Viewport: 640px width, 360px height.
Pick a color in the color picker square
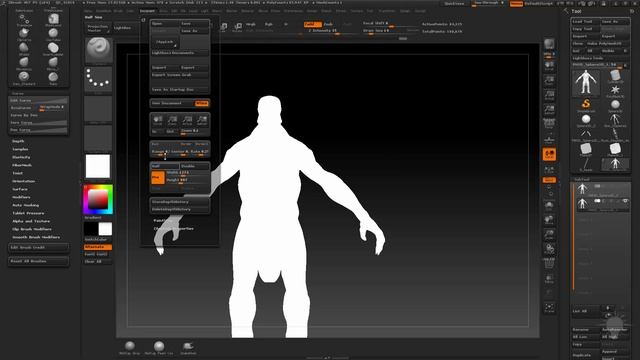click(98, 200)
